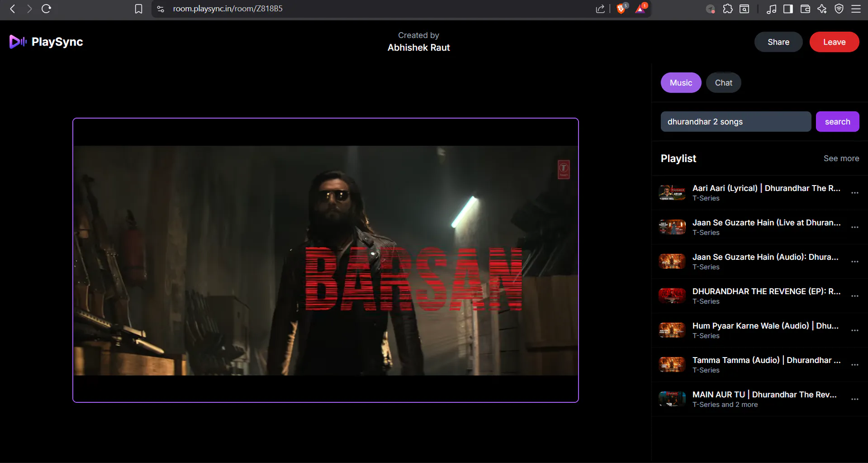Click Jaan Se Guzarte Hain (Live) thumbnail

672,227
